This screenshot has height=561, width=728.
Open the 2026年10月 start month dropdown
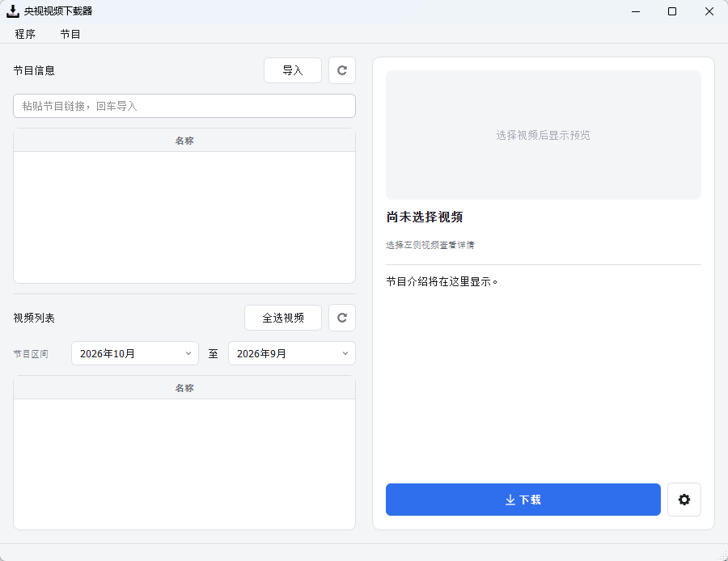[134, 353]
